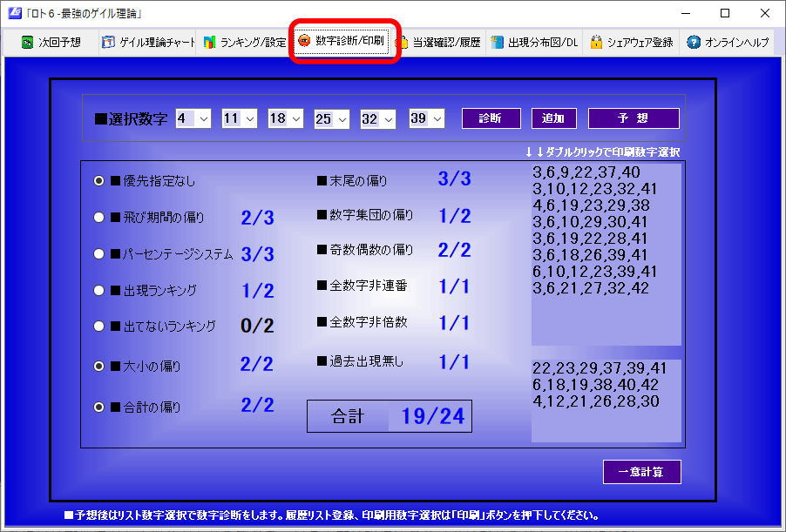Select the 出現ランキング radio button
This screenshot has height=532, width=786.
tap(99, 290)
